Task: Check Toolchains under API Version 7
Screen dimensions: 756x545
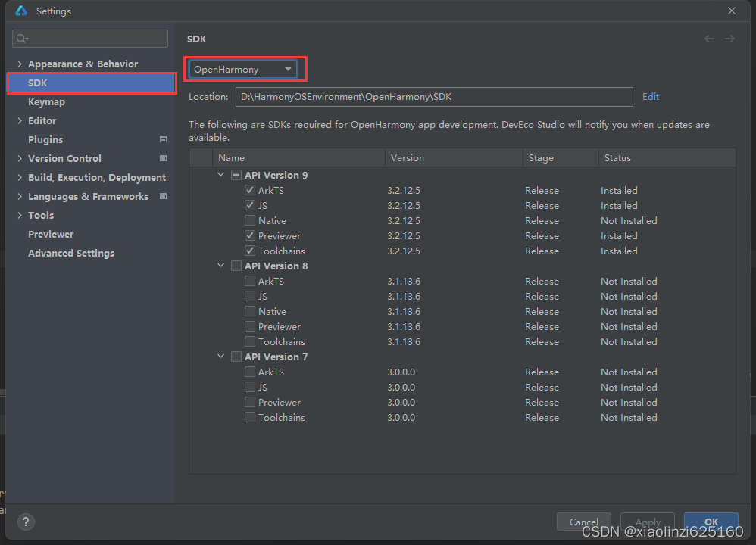Action: (x=250, y=417)
